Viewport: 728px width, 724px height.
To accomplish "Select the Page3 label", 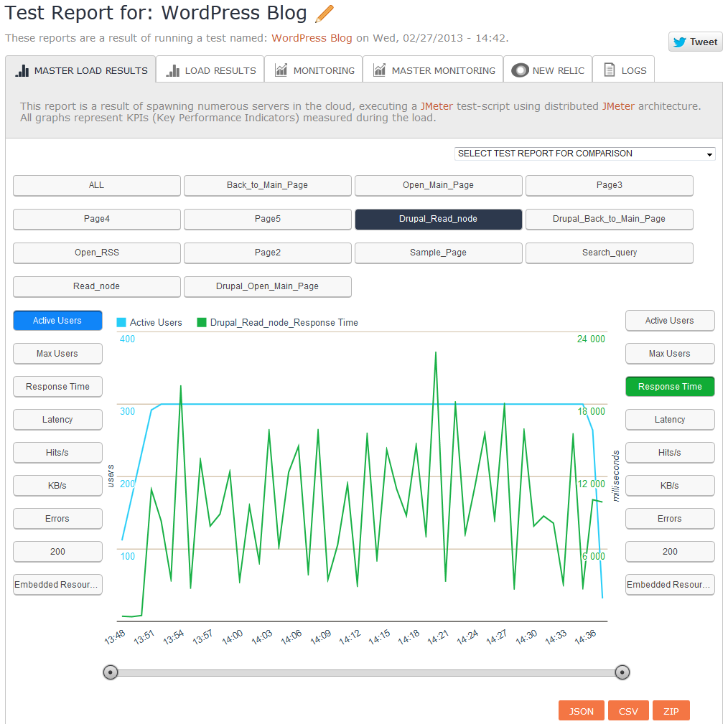I will coord(609,185).
